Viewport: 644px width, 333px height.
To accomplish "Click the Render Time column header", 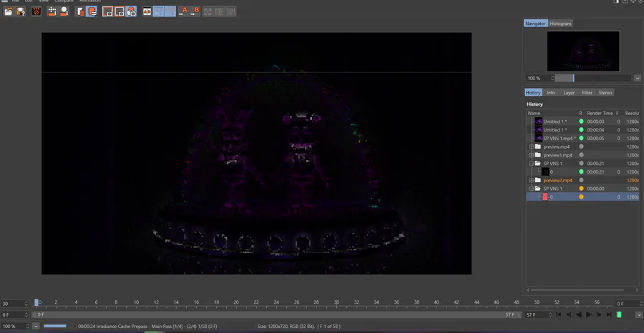I will click(600, 113).
